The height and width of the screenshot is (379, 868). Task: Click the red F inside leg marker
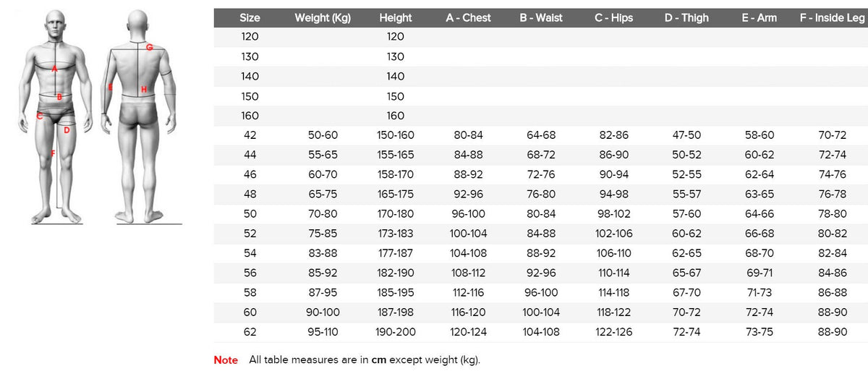[53, 153]
